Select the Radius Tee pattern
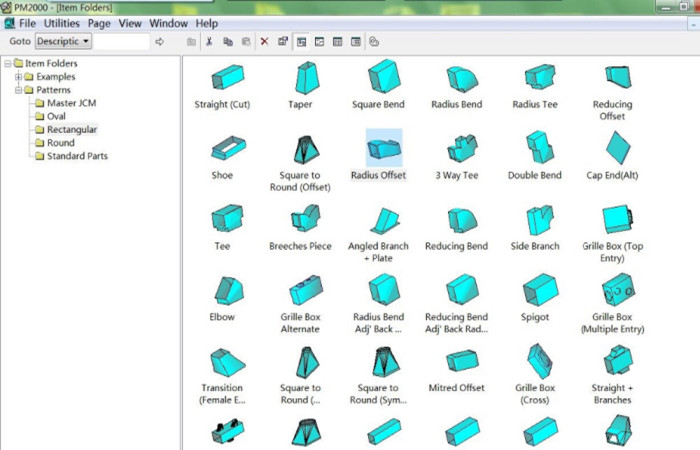This screenshot has height=450, width=700. (x=535, y=86)
